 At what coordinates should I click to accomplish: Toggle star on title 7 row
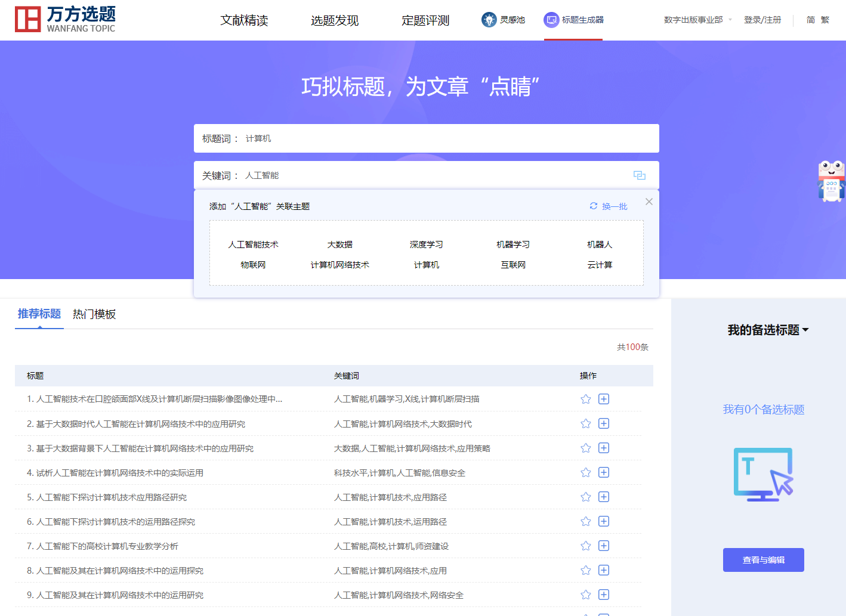[x=586, y=546]
